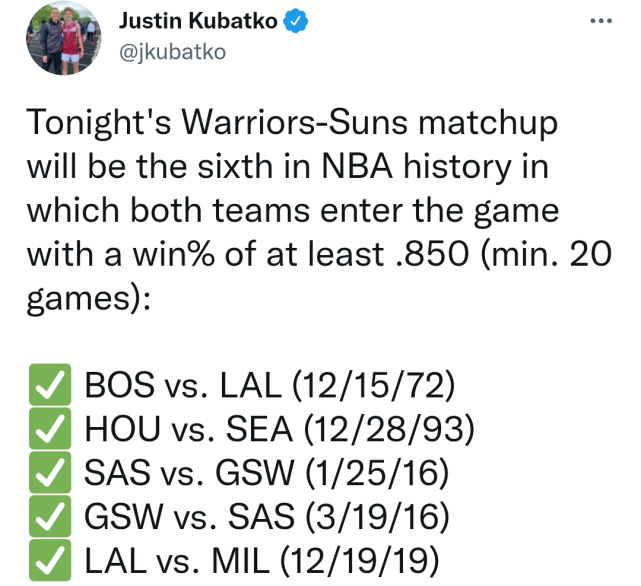Open the Justin Kubatko display name link
The height and width of the screenshot is (586, 641).
click(198, 22)
